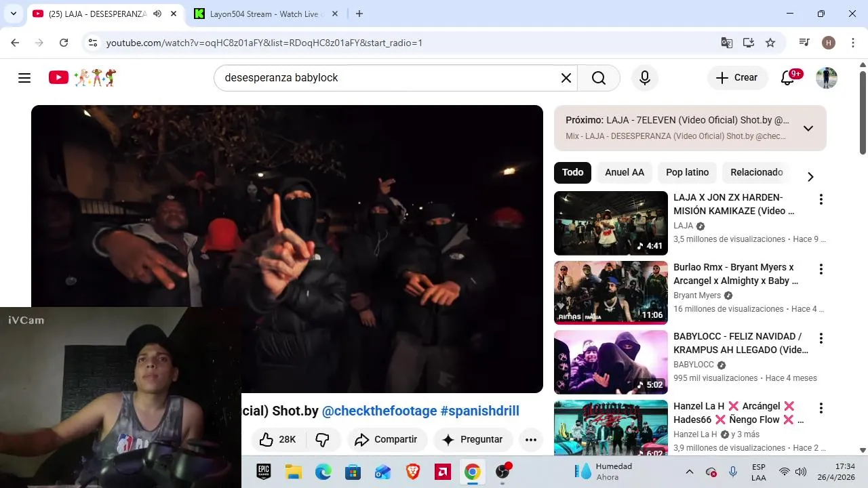The image size is (868, 488).
Task: Open Chrome profile H avatar
Action: click(829, 43)
